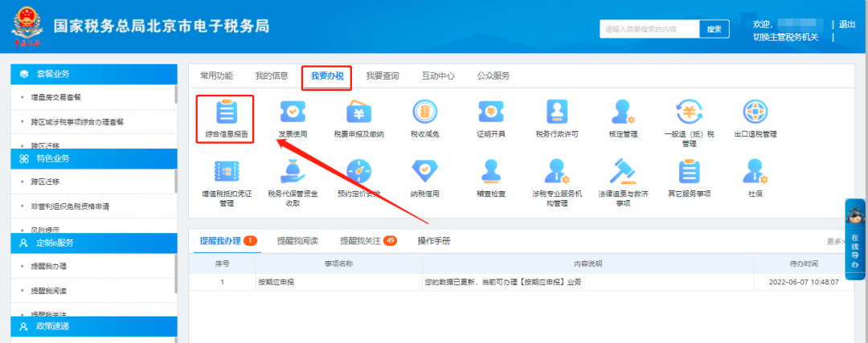Open the 社保 icon
Viewport: 868px width, 343px height.
(x=755, y=172)
